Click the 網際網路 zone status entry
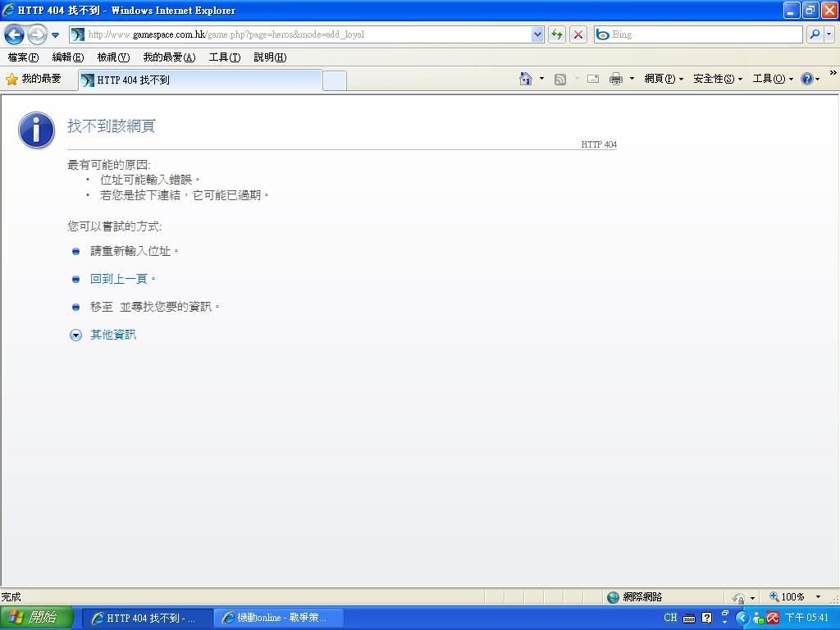The width and height of the screenshot is (840, 630). pyautogui.click(x=642, y=597)
